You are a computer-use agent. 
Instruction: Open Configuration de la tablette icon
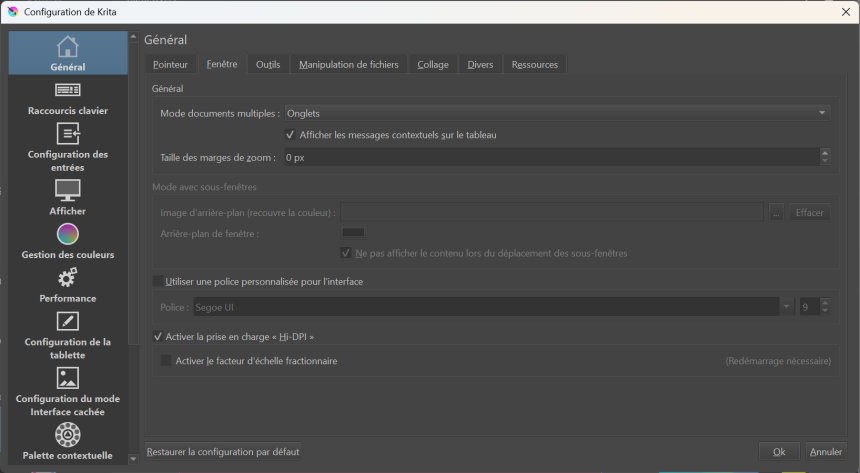pyautogui.click(x=68, y=321)
